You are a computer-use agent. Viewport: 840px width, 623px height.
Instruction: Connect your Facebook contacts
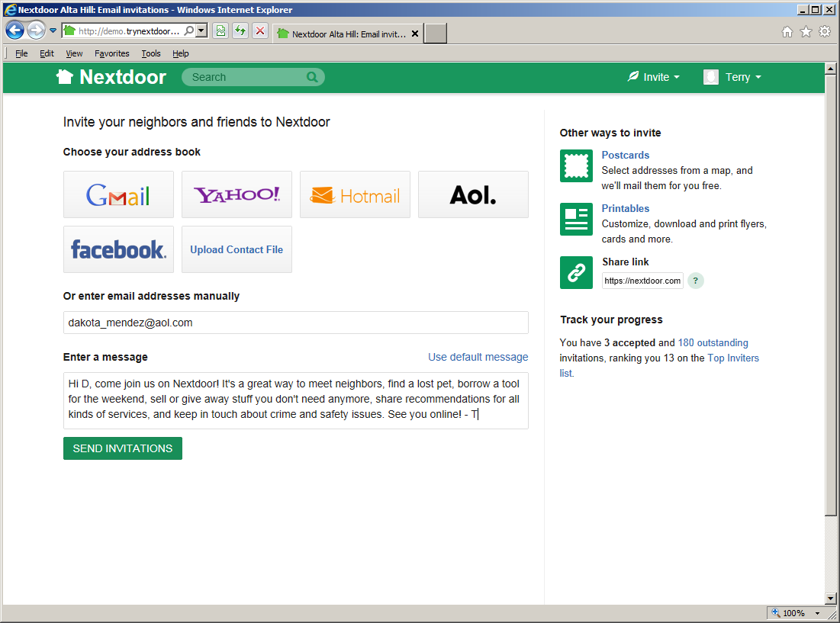[118, 249]
